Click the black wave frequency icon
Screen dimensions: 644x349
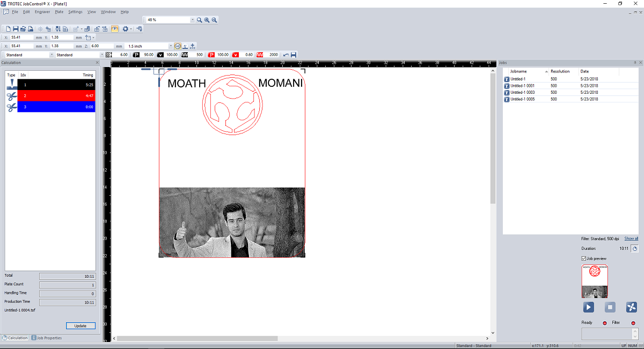185,55
